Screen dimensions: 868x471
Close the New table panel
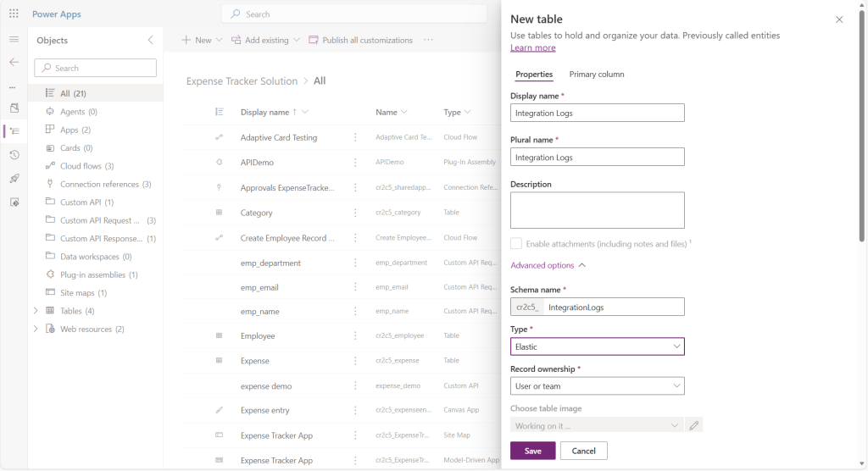click(x=839, y=19)
